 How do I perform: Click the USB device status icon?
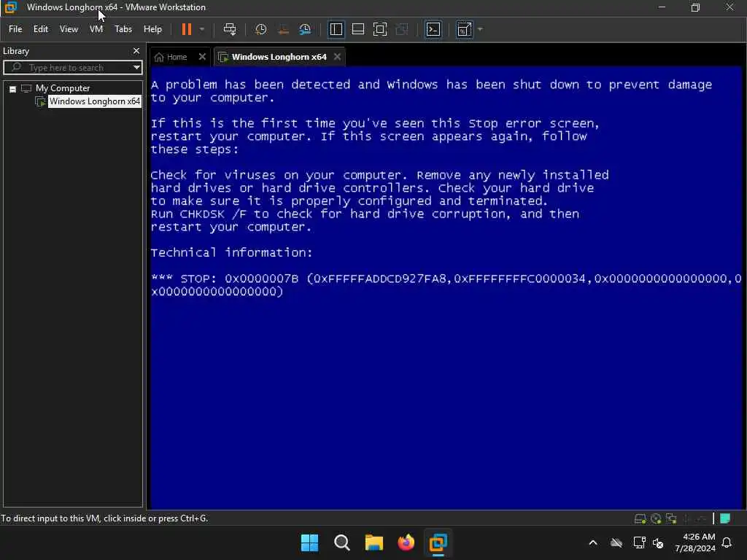pos(686,518)
